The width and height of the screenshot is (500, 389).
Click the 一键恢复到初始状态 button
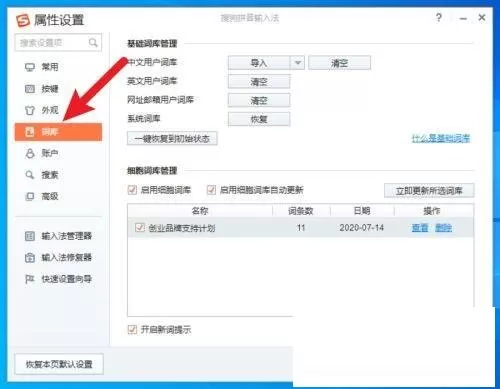coord(172,138)
